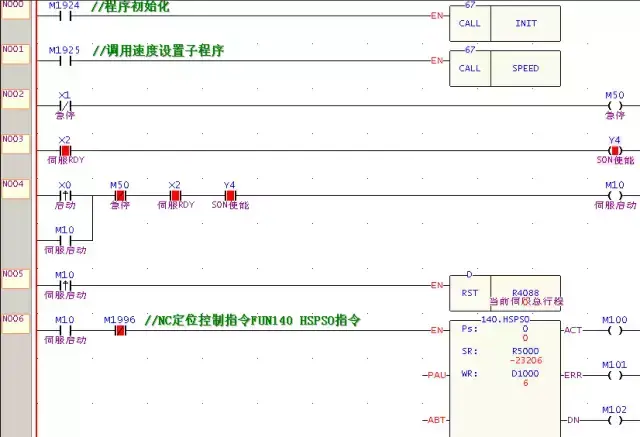
Task: Select the N000 rung label
Action: click(x=16, y=9)
